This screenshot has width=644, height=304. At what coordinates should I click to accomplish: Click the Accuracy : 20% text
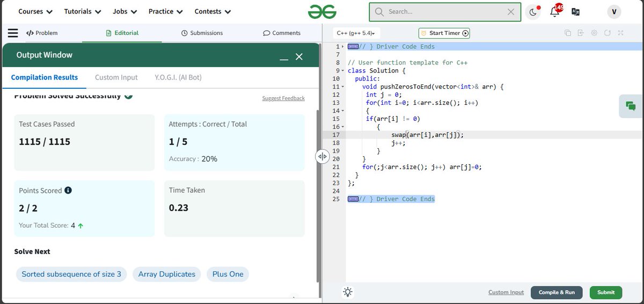(193, 159)
